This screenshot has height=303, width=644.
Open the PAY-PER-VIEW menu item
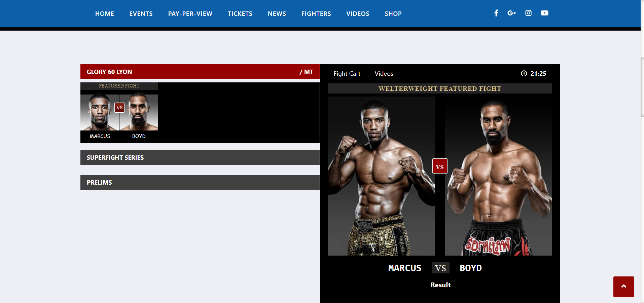point(190,14)
